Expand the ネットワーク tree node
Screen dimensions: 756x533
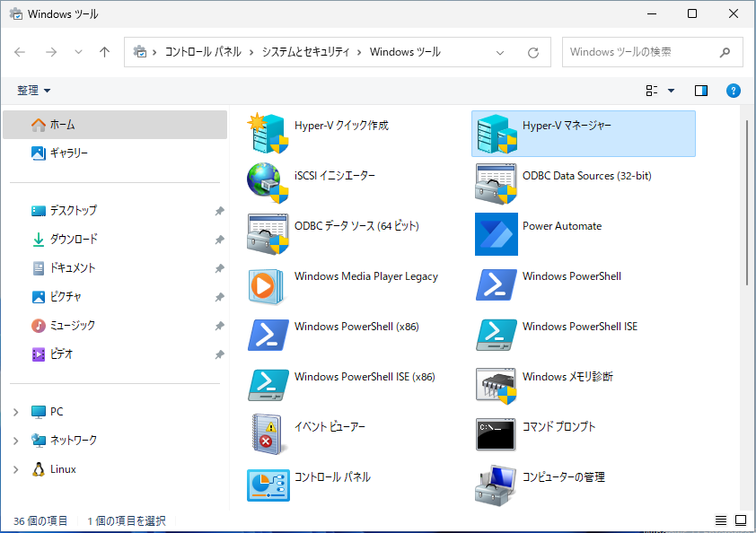tap(16, 441)
